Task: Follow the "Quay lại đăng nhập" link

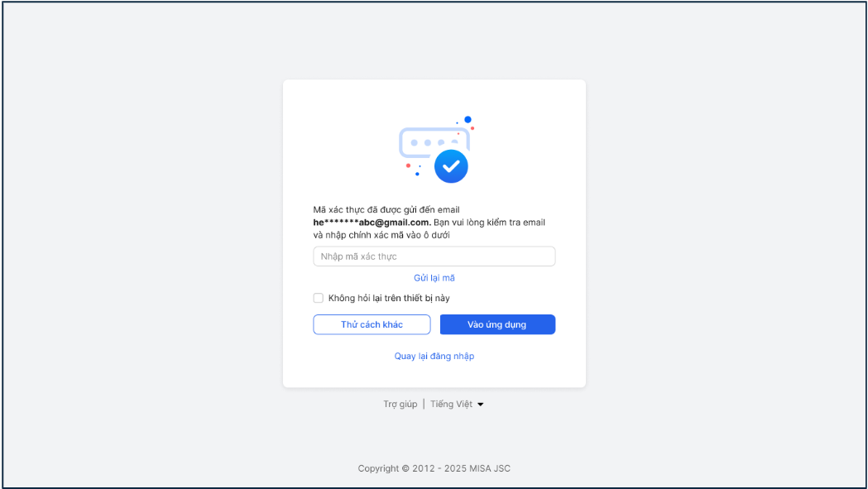Action: click(x=434, y=357)
